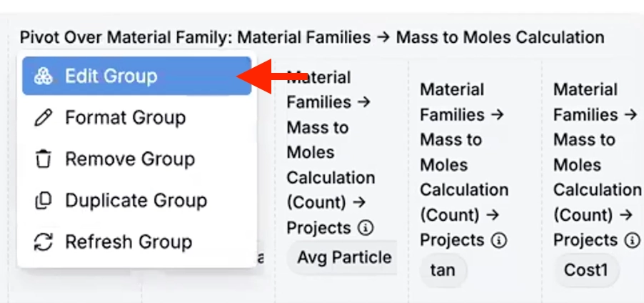Select Duplicate Group from the context menu
644x303 pixels.
[136, 201]
